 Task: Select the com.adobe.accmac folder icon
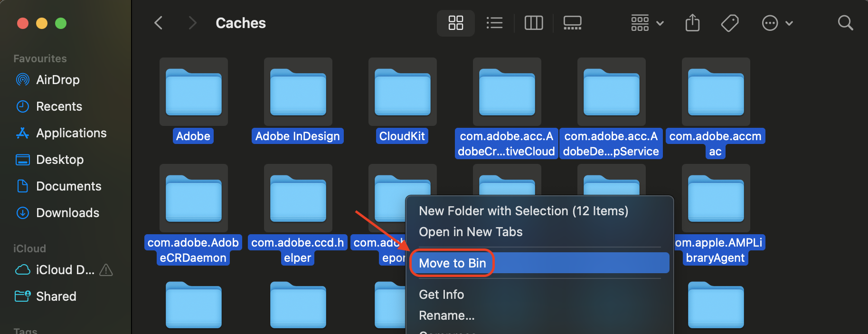(x=716, y=92)
